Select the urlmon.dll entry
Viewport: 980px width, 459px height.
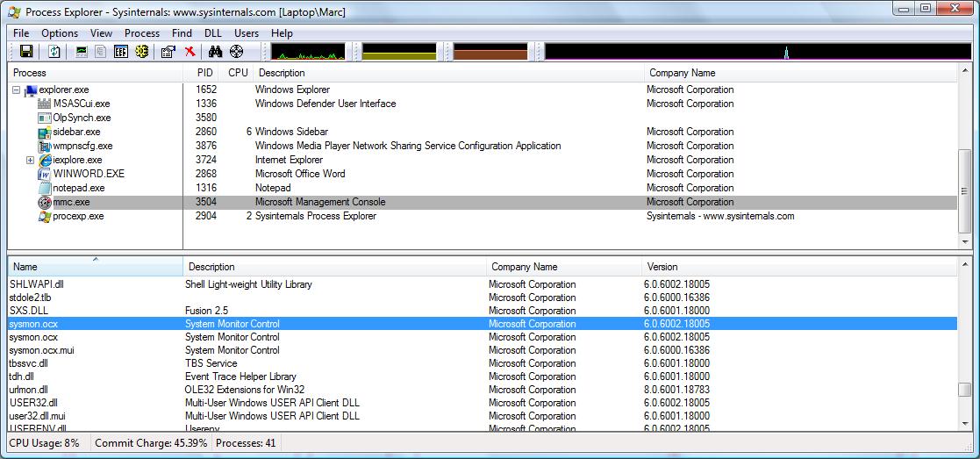28,390
